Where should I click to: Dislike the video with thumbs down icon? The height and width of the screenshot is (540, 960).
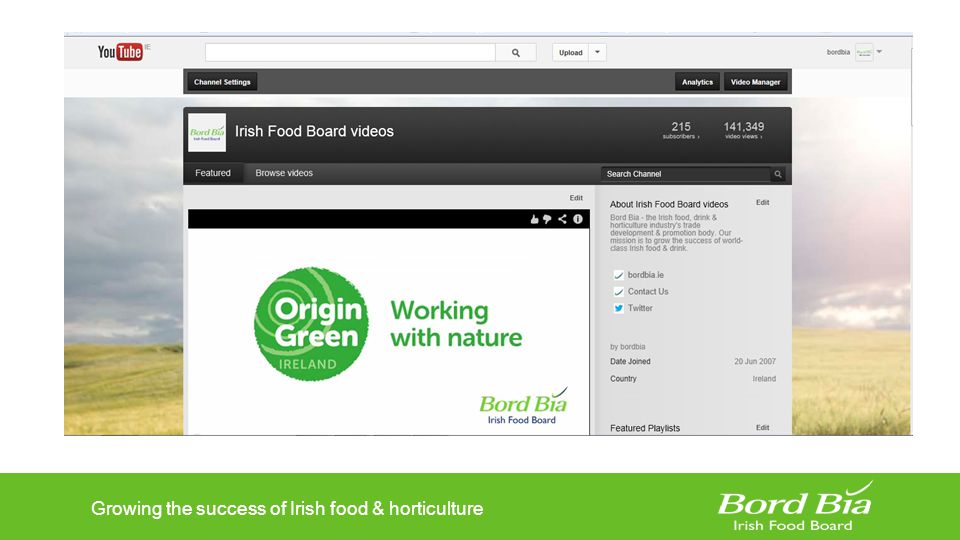pyautogui.click(x=547, y=219)
